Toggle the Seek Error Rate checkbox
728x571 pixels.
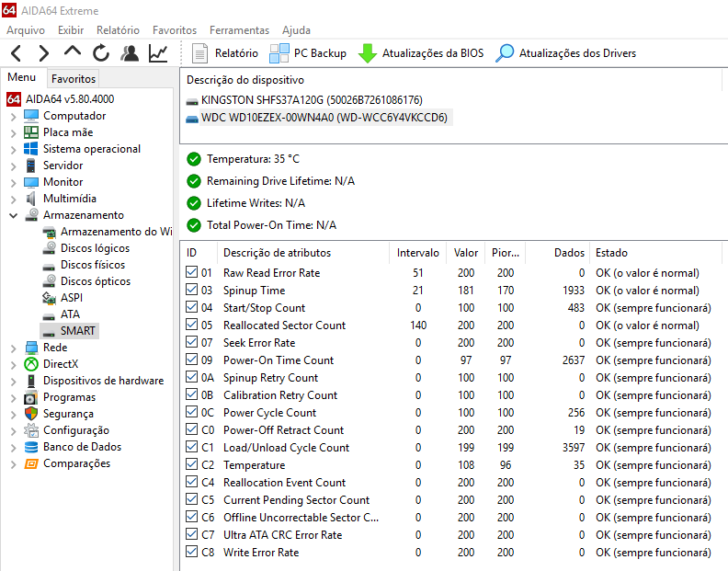click(191, 342)
